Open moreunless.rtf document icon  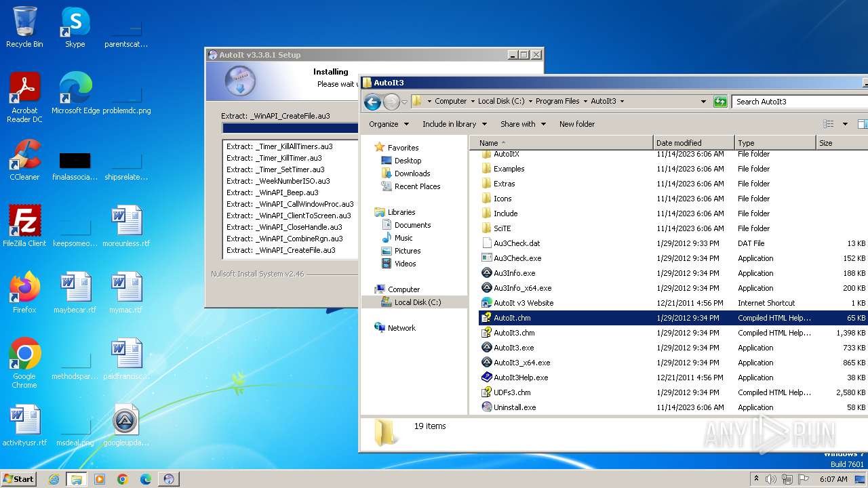click(x=125, y=226)
